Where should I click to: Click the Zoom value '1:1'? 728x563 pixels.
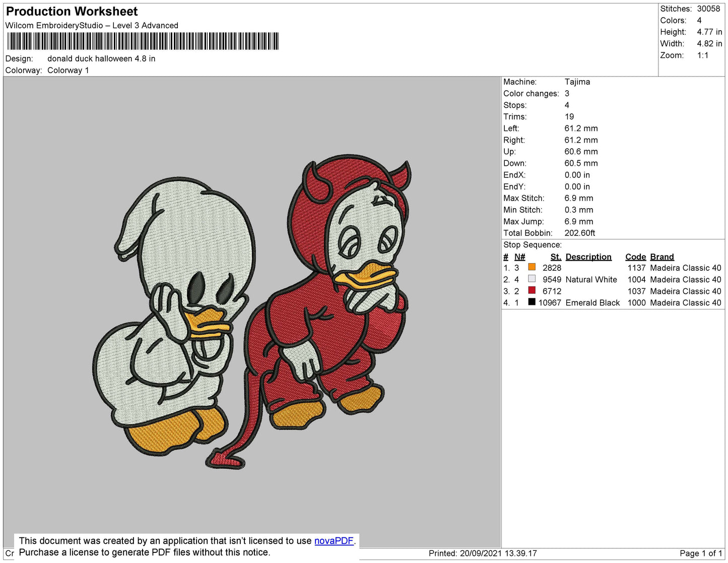[703, 55]
